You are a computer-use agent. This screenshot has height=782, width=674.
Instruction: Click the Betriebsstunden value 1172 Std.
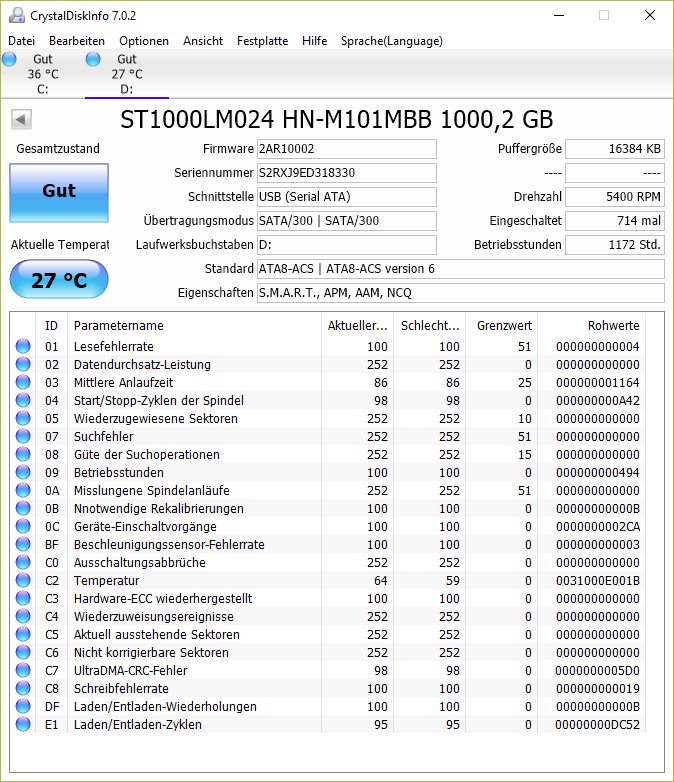click(615, 244)
